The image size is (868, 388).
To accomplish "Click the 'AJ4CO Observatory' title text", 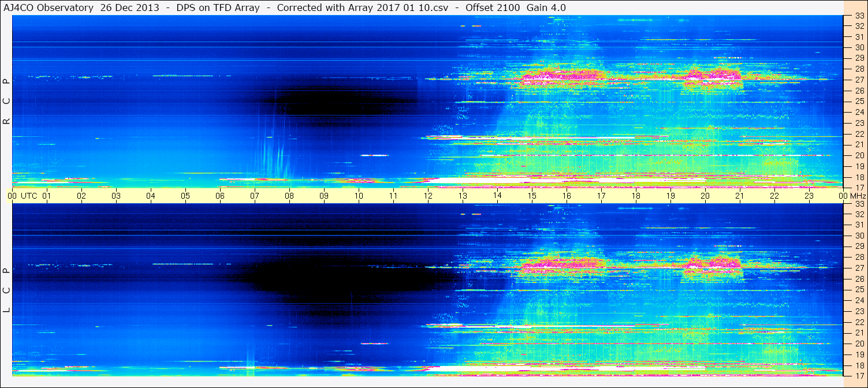I will (x=49, y=8).
